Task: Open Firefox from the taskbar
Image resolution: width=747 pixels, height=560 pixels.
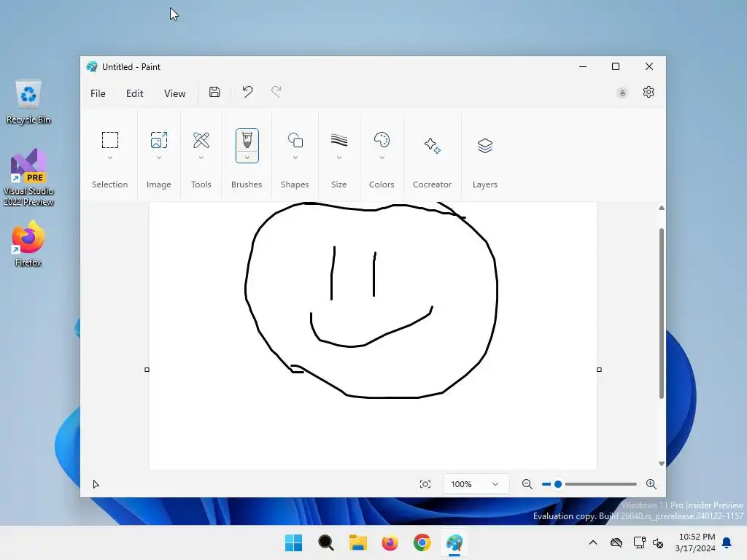Action: click(390, 542)
